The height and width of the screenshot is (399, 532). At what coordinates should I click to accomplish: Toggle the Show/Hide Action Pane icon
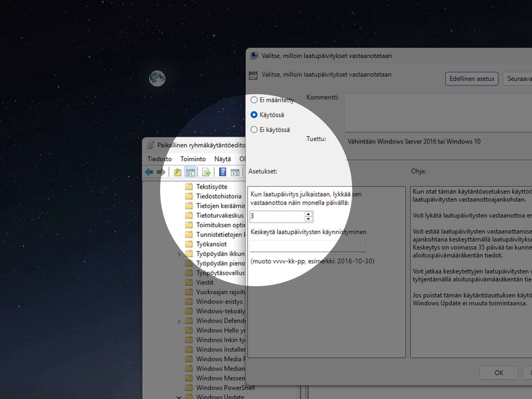(x=235, y=172)
